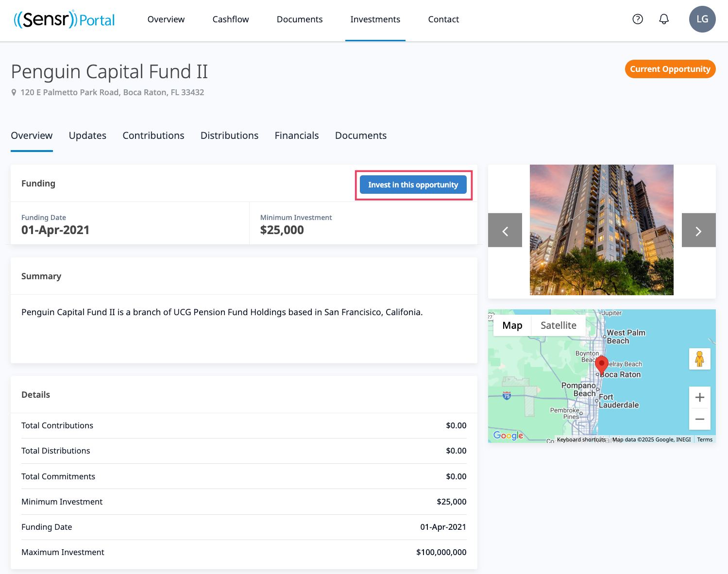Open the notifications bell icon
Screen dimensions: 728x574
[x=664, y=19]
